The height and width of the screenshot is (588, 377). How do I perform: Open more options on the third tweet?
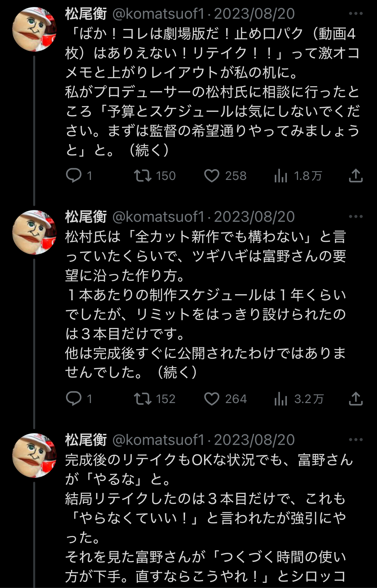pos(356,440)
